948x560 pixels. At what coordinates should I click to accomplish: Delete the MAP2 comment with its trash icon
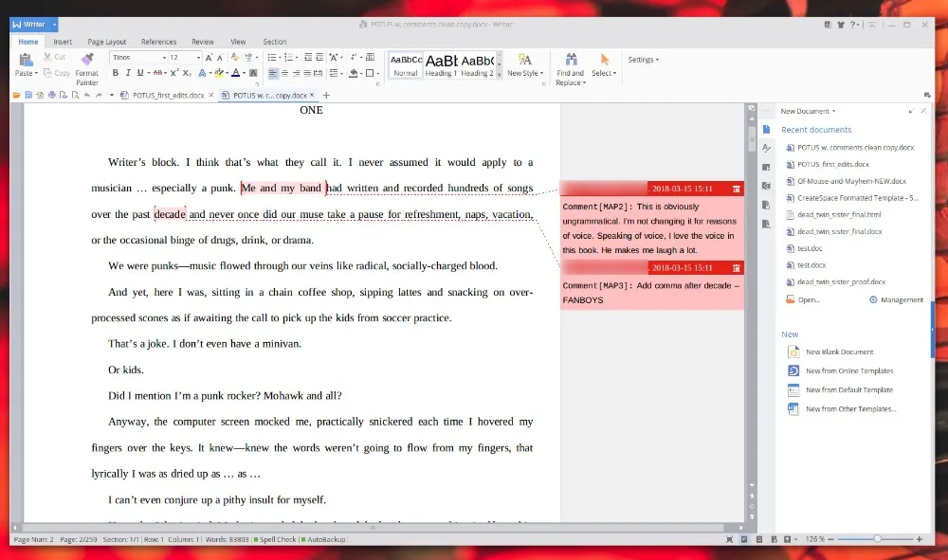(x=737, y=189)
